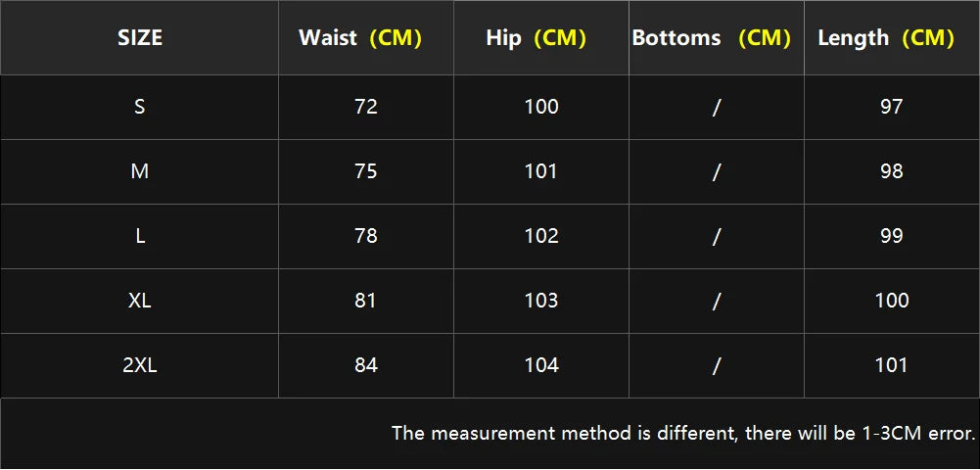The width and height of the screenshot is (980, 470).
Task: Click waist value 78 in L row
Action: coord(365,236)
